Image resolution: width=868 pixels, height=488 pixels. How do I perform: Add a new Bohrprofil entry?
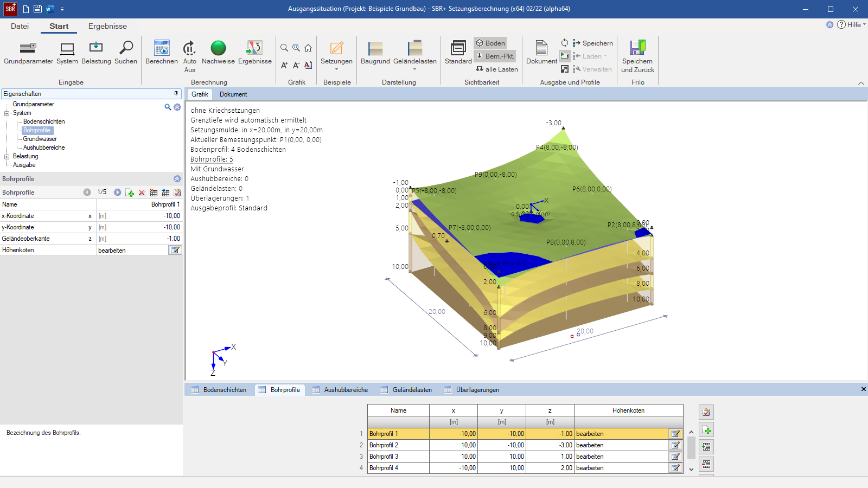[x=130, y=192]
